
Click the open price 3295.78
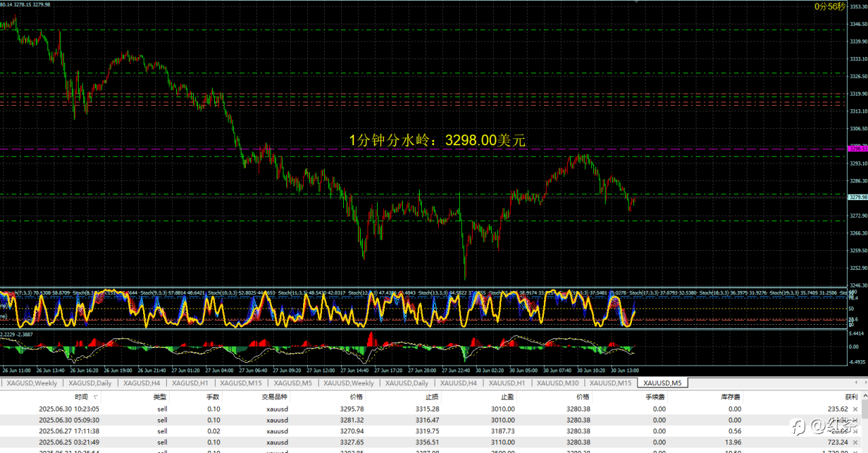(353, 409)
